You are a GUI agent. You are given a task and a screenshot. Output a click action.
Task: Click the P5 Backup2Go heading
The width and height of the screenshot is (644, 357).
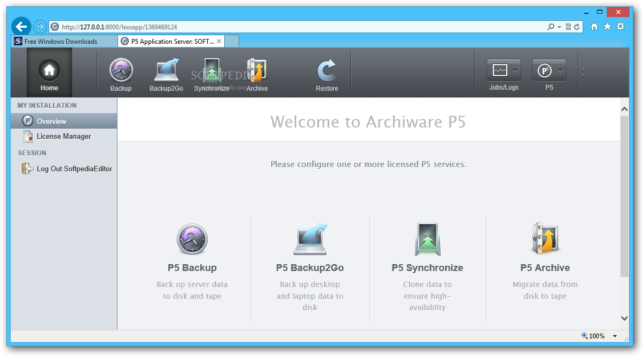pyautogui.click(x=310, y=268)
